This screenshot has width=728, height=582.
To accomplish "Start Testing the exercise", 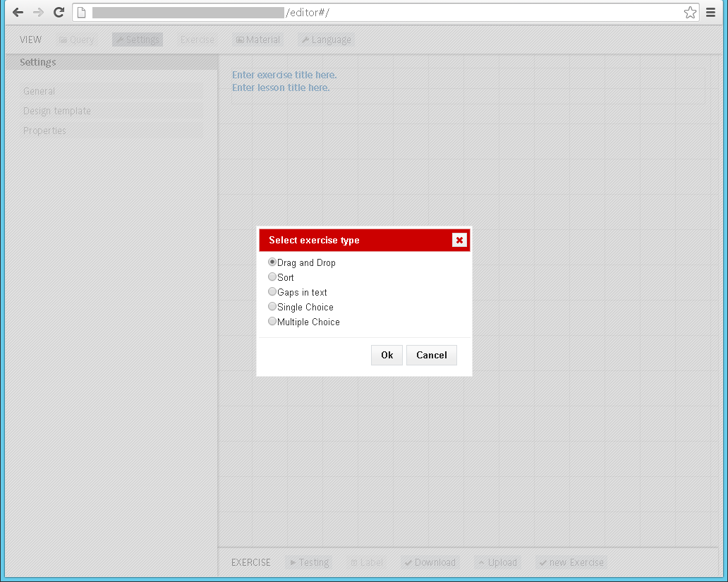I will pos(310,562).
